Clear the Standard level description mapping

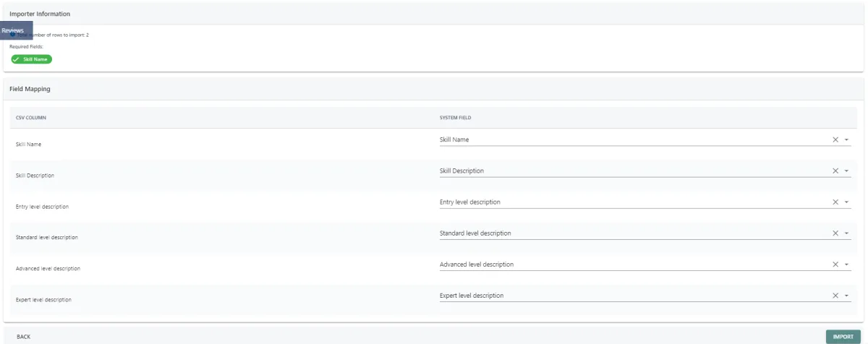pos(835,233)
